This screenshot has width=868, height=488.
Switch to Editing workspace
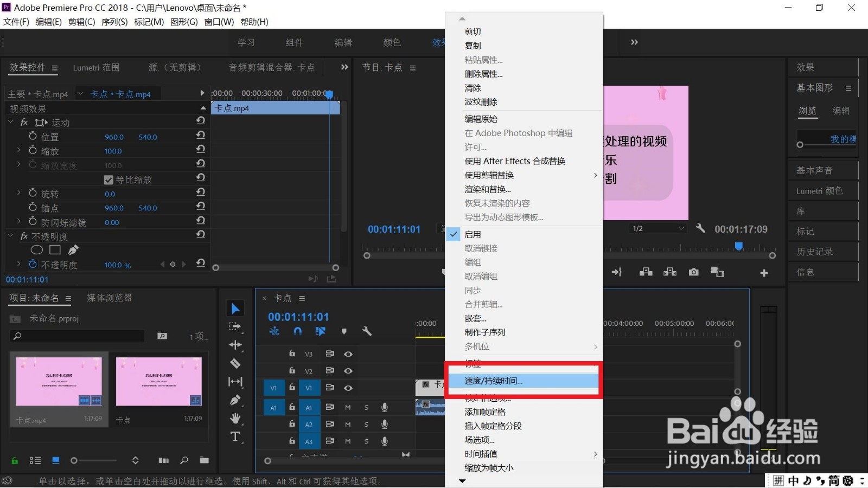click(343, 42)
